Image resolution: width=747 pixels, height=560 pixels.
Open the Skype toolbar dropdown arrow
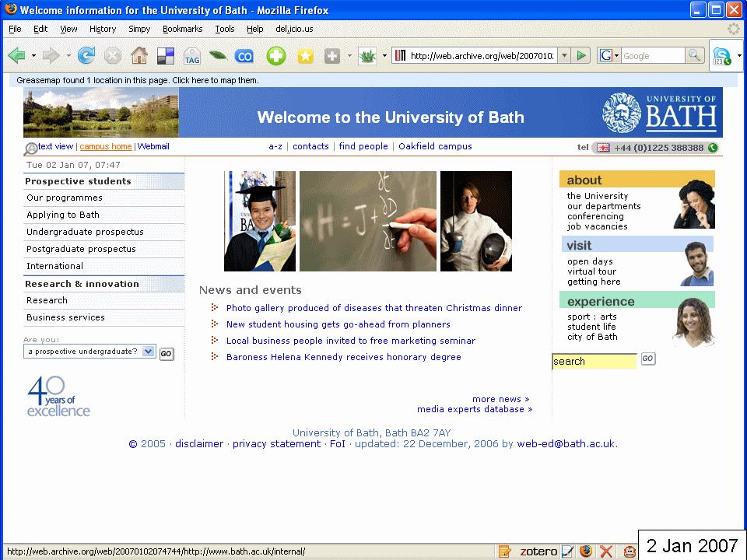(x=739, y=56)
